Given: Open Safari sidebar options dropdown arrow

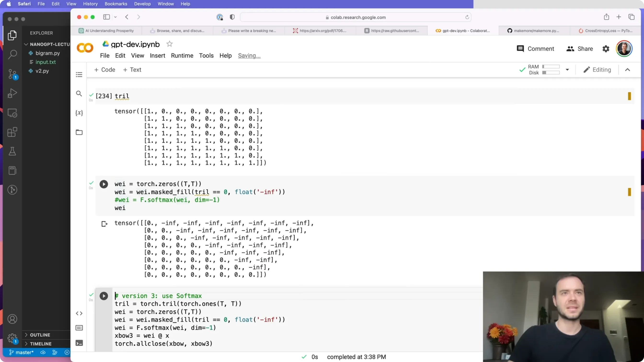Looking at the screenshot, I should point(115,17).
